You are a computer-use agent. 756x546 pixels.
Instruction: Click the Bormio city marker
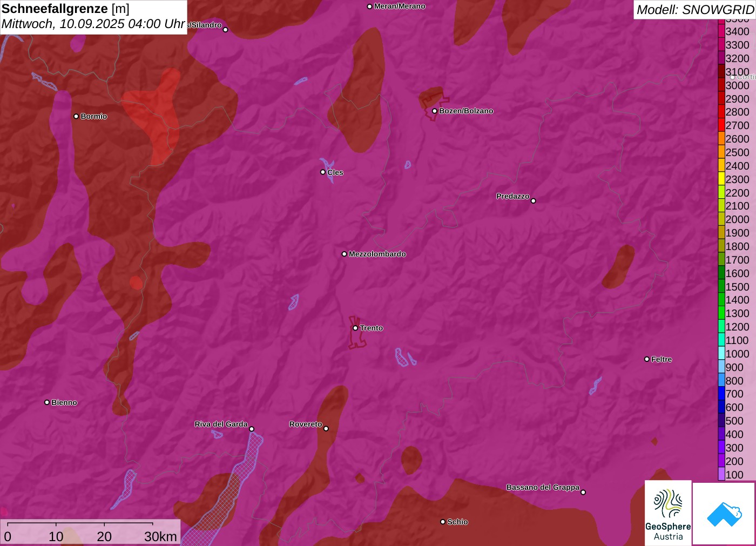[x=76, y=116]
